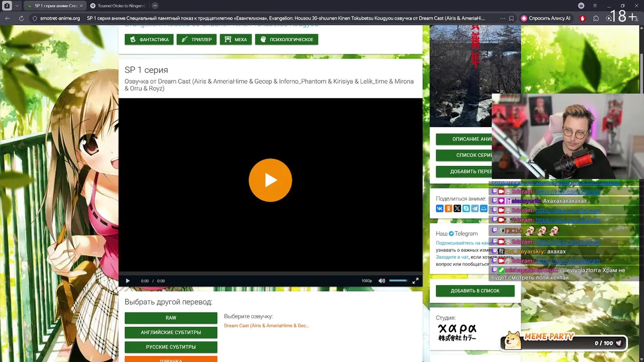This screenshot has width=644, height=362.
Task: Click ДОБАВИТЬ В СПИСОК button
Action: 475,291
